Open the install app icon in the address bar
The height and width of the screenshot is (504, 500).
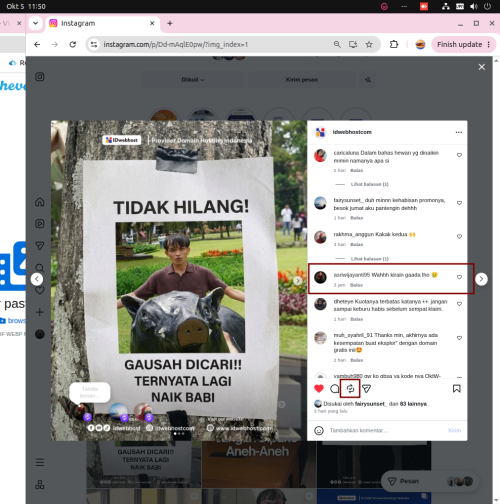tap(353, 44)
